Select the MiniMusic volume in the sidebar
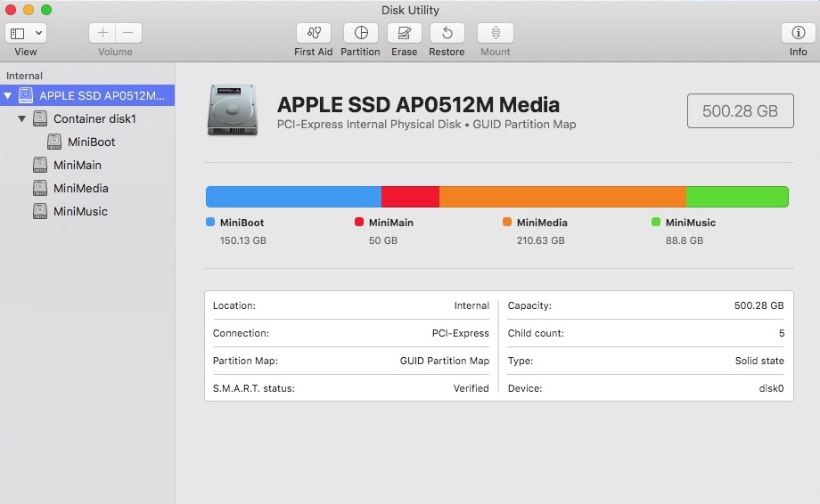This screenshot has height=504, width=820. pyautogui.click(x=87, y=212)
